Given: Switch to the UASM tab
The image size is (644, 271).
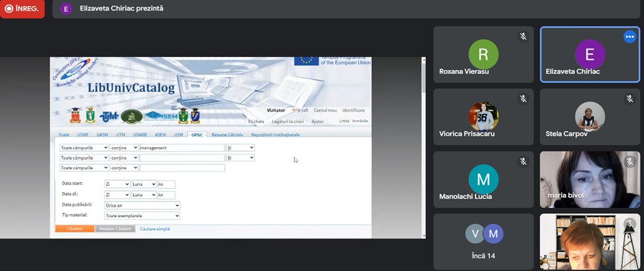Looking at the screenshot, I should [x=102, y=135].
